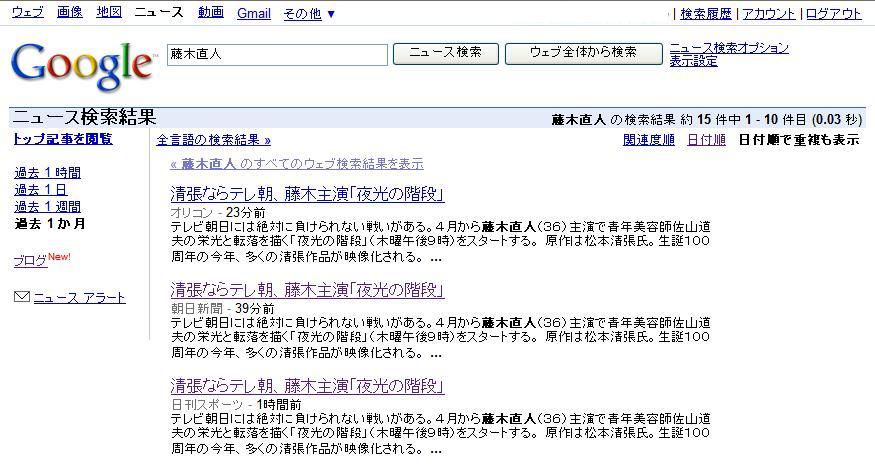This screenshot has height=471, width=875.
Task: Click the ニュース検索 button
Action: 446,54
